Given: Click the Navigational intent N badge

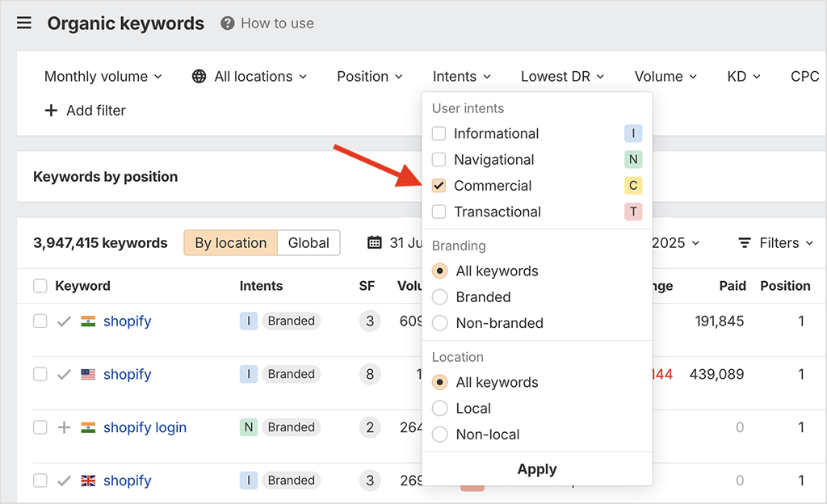Looking at the screenshot, I should pyautogui.click(x=633, y=159).
